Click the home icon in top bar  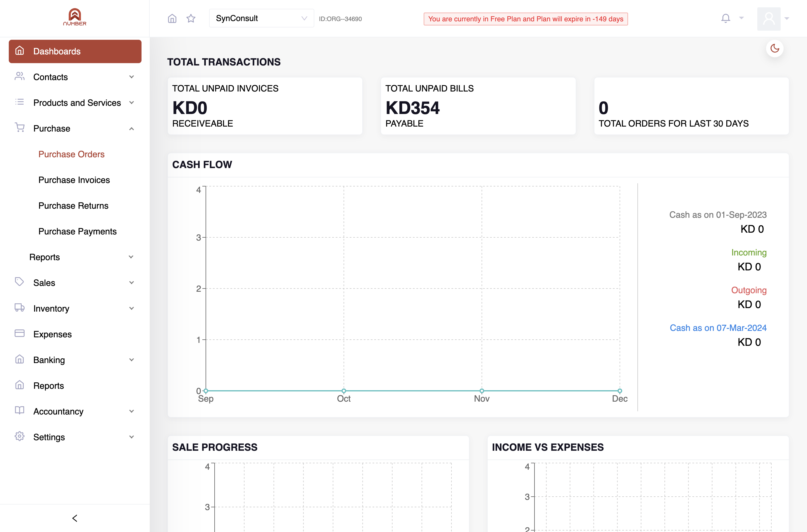[172, 18]
